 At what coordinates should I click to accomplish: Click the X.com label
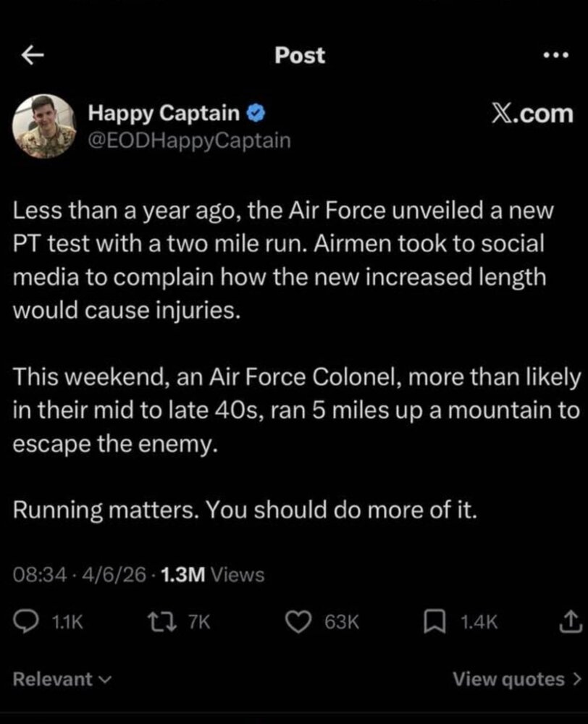(532, 113)
